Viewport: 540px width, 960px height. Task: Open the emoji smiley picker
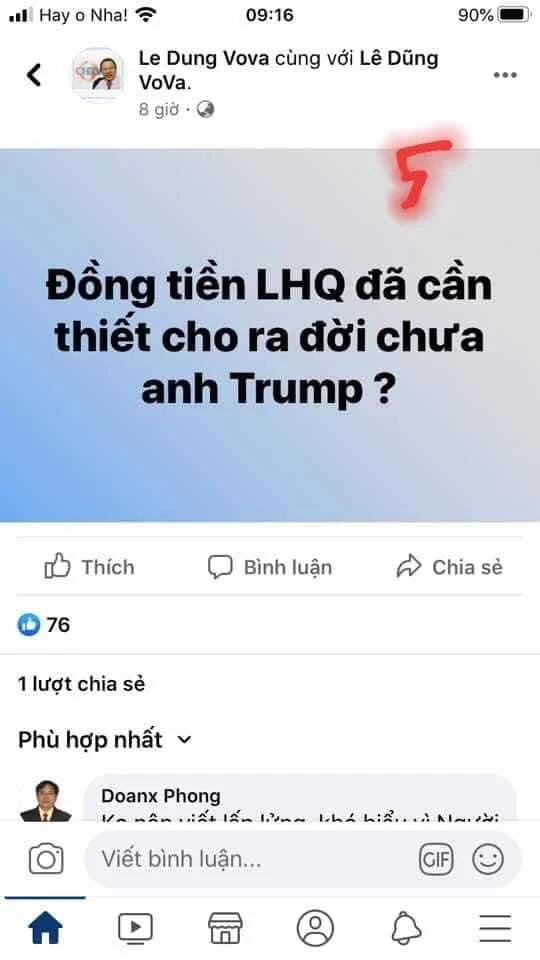(488, 859)
